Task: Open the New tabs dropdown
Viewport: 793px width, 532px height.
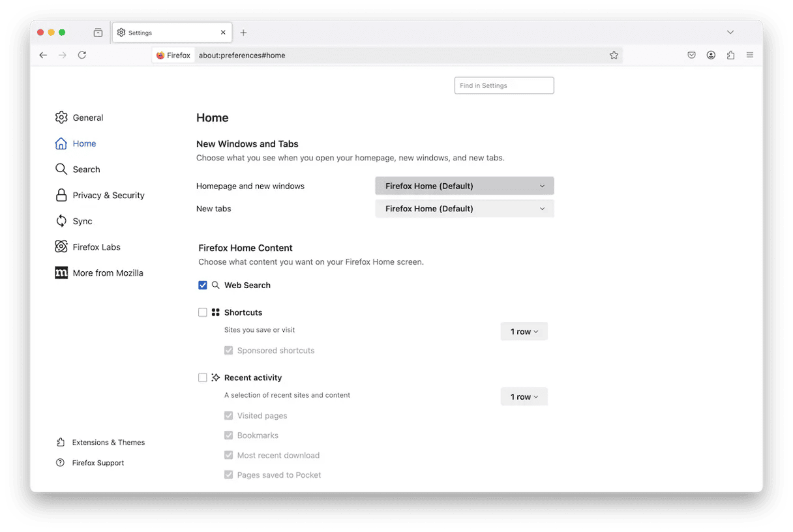Action: pos(464,209)
